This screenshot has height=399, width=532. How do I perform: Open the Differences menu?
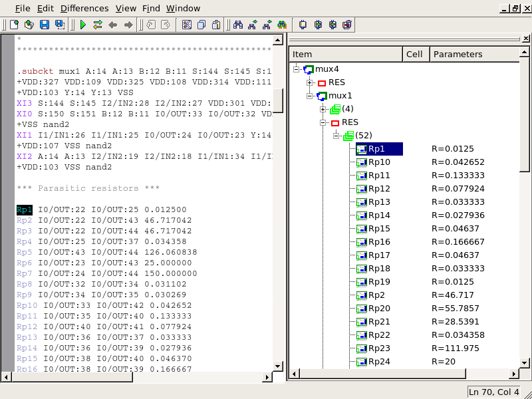[x=84, y=9]
